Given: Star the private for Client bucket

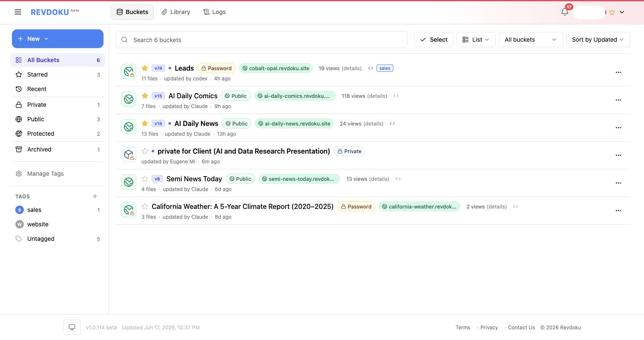Looking at the screenshot, I should click(x=145, y=151).
